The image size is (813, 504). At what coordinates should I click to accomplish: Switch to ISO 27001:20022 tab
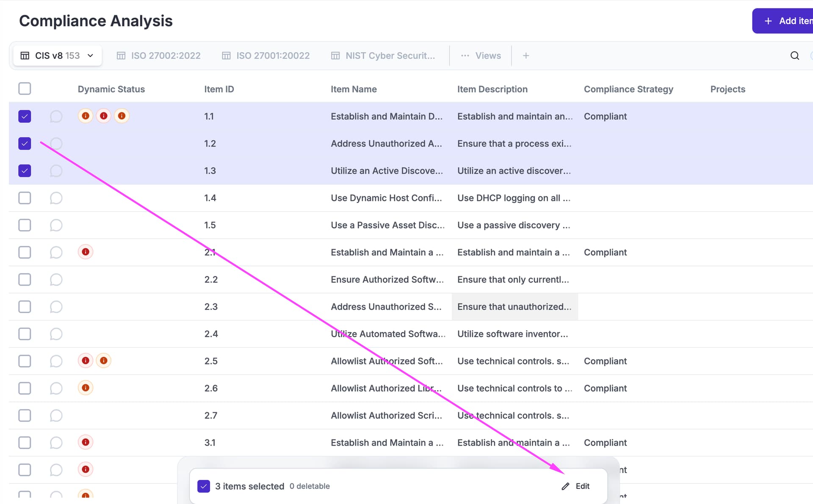pyautogui.click(x=266, y=55)
